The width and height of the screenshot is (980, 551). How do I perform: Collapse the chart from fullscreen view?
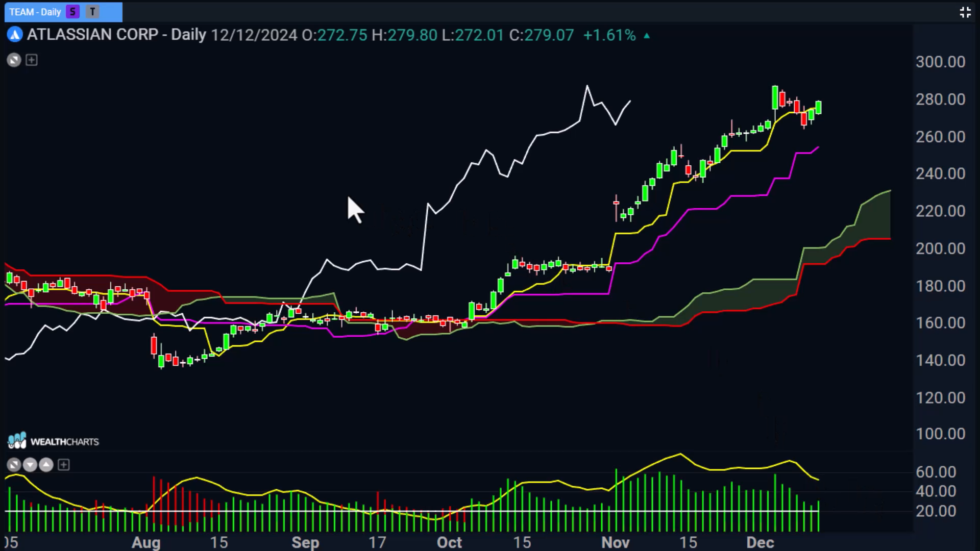[x=965, y=12]
